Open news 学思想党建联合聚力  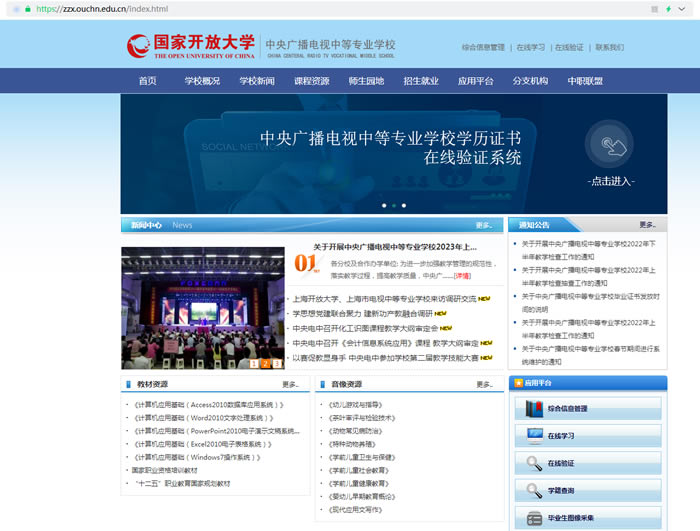pyautogui.click(x=362, y=314)
